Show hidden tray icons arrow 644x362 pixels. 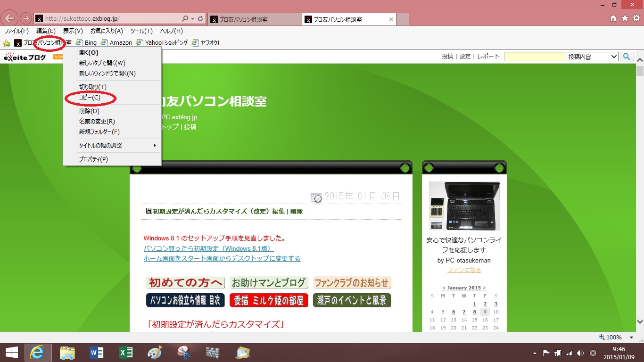pyautogui.click(x=535, y=353)
